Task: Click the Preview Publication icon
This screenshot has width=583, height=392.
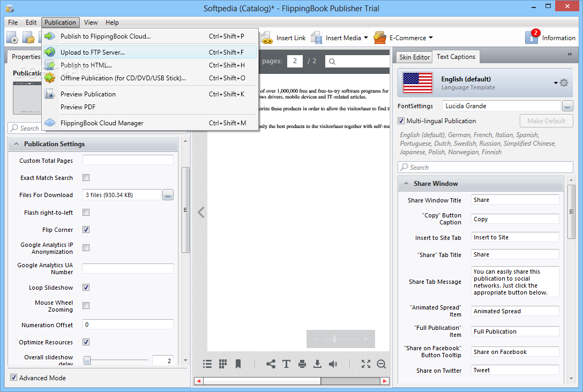Action: coord(50,94)
